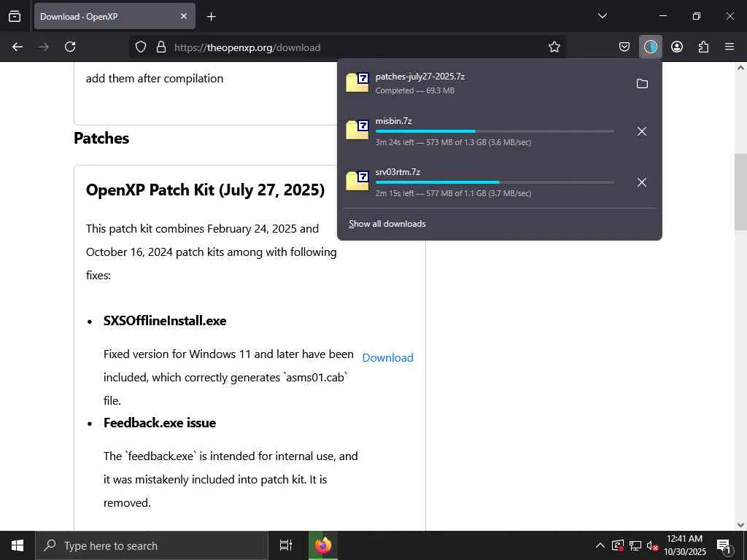Select the srv03rtm.7z download entry
Screen dimensions: 747x560
[484, 182]
